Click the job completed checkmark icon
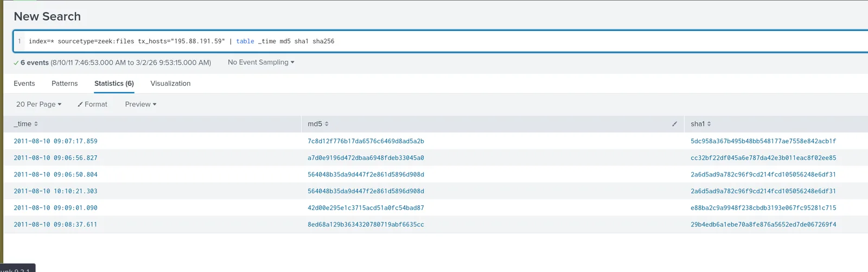Viewport: 868px width, 272px height. tap(16, 63)
